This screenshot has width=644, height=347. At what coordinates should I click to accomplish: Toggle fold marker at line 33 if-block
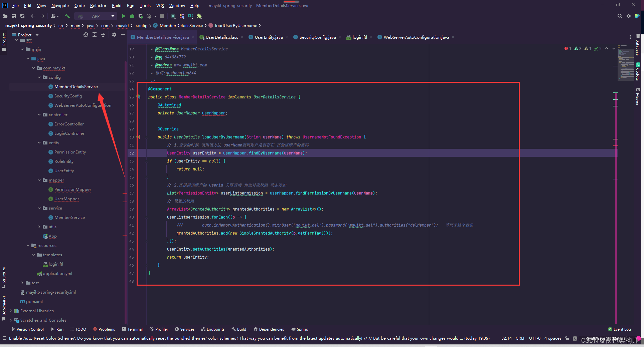click(x=146, y=161)
